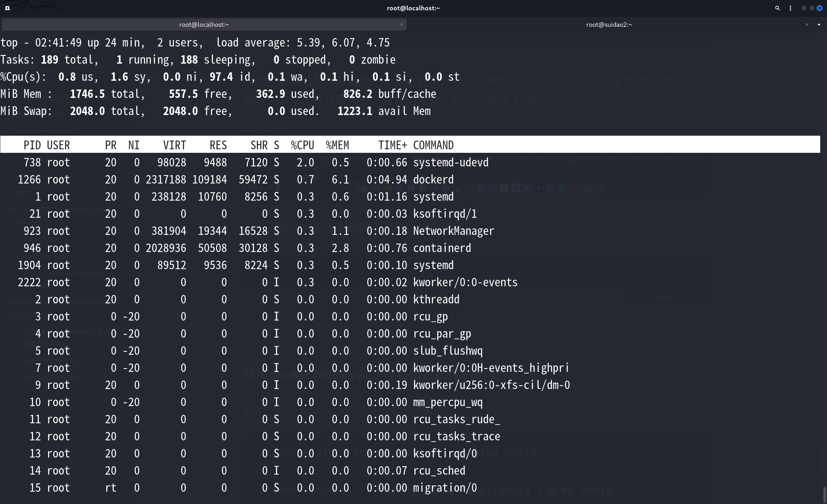
Task: Click the NetworkManager process entry
Action: pyautogui.click(x=453, y=231)
